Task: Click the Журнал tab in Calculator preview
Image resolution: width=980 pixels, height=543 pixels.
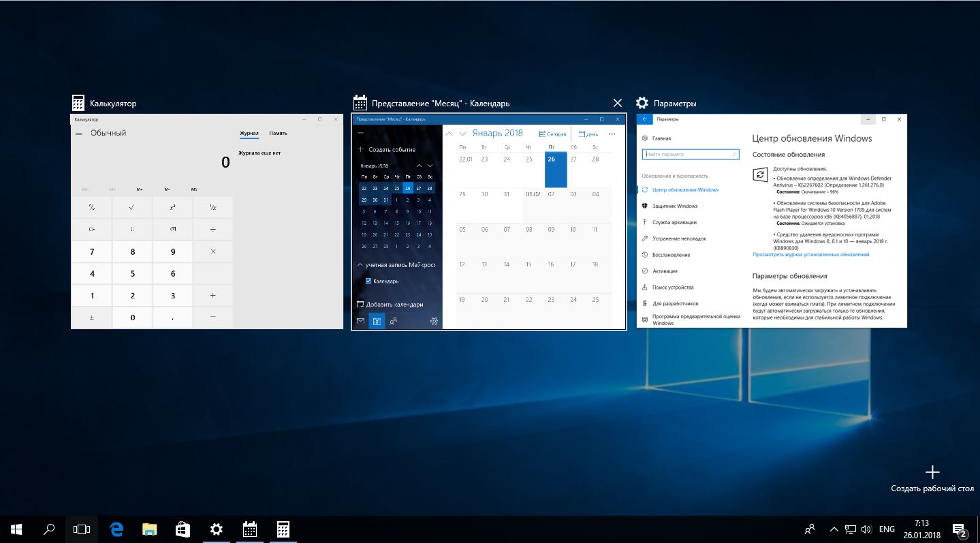Action: click(249, 134)
